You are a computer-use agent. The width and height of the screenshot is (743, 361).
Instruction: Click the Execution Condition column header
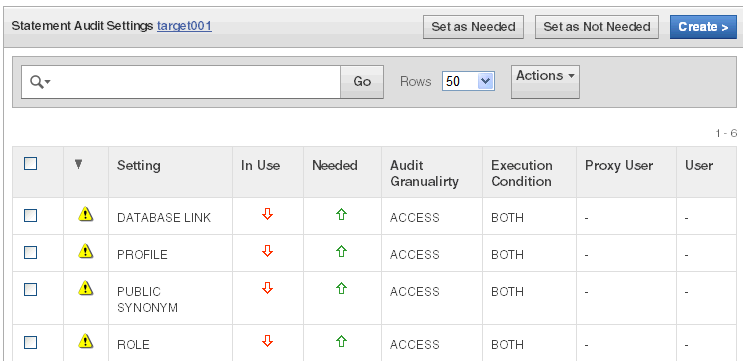coord(521,173)
